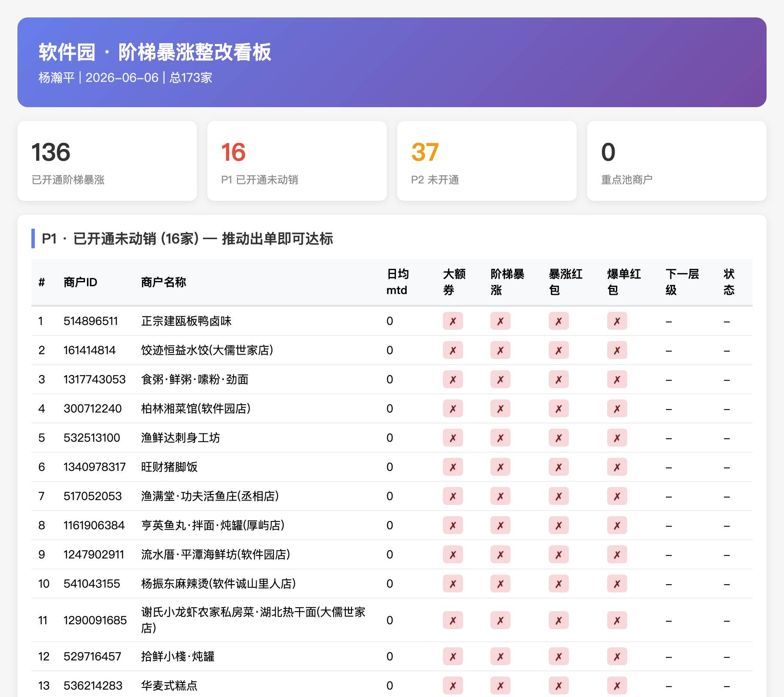Click merchant ID 1290091685
784x697 pixels.
[x=95, y=620]
